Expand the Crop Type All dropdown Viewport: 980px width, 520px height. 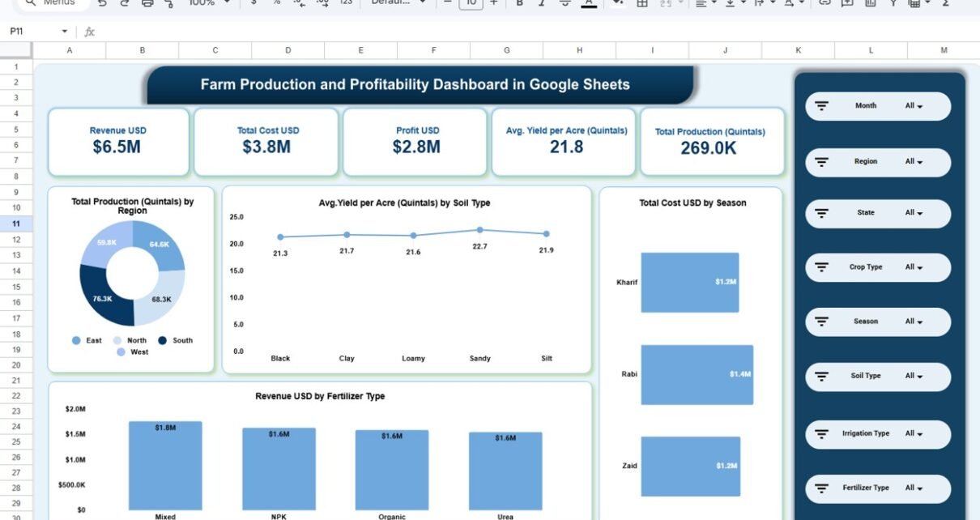(x=914, y=267)
